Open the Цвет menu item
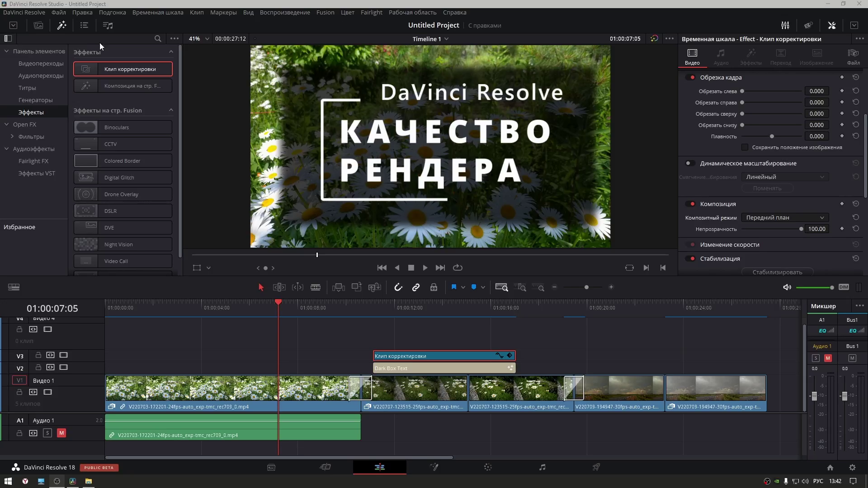 (347, 12)
